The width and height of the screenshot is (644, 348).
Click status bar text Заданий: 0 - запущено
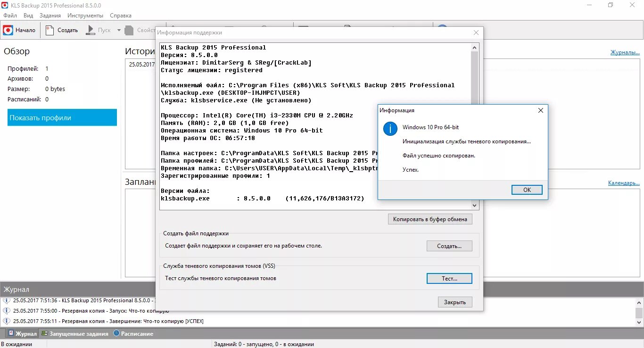264,344
